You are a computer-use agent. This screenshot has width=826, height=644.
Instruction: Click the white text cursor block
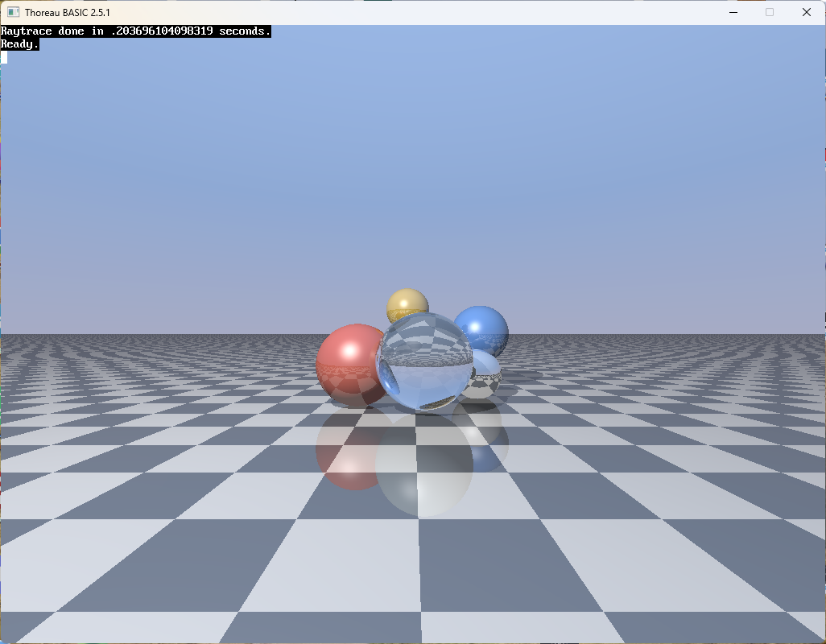pyautogui.click(x=4, y=57)
